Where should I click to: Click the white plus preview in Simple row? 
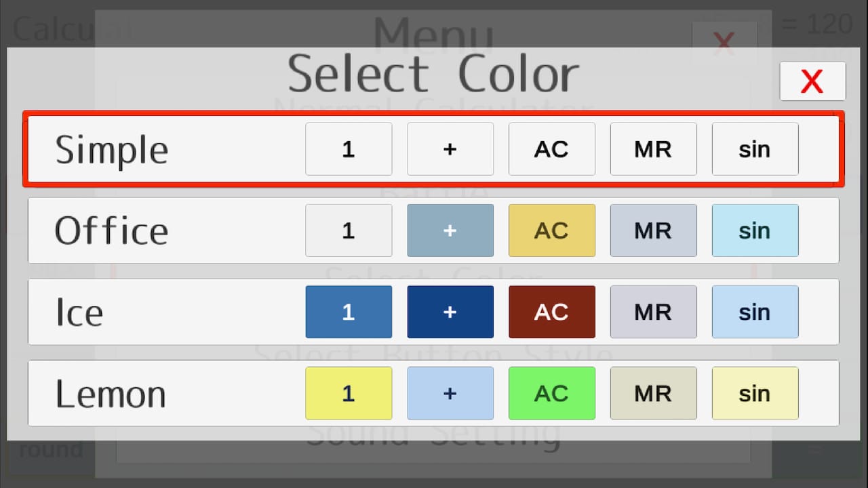[x=450, y=149]
